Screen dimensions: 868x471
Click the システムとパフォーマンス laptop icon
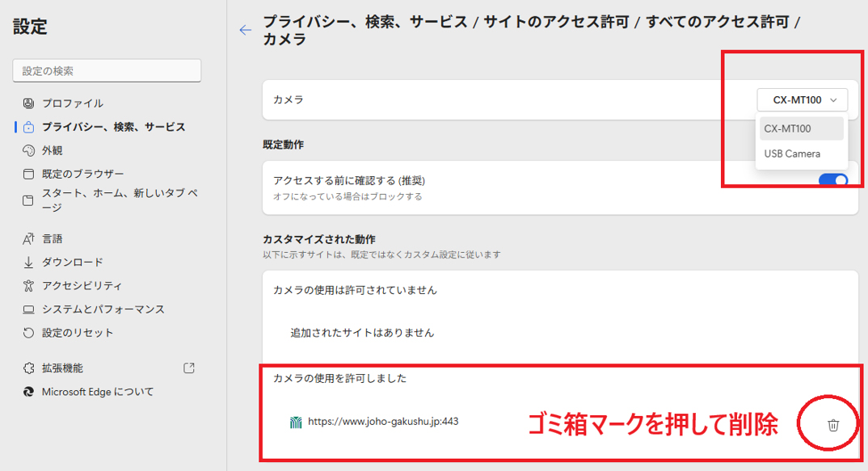[x=28, y=309]
